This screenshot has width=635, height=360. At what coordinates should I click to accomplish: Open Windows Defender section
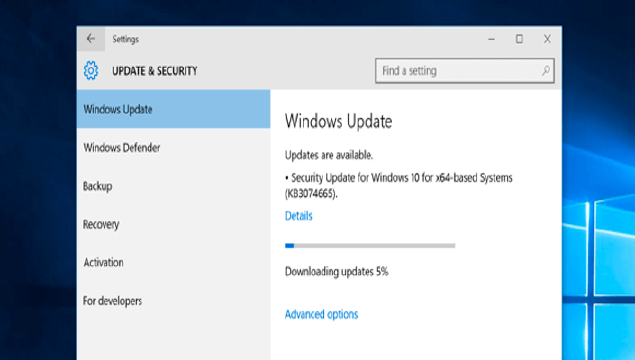(173, 148)
